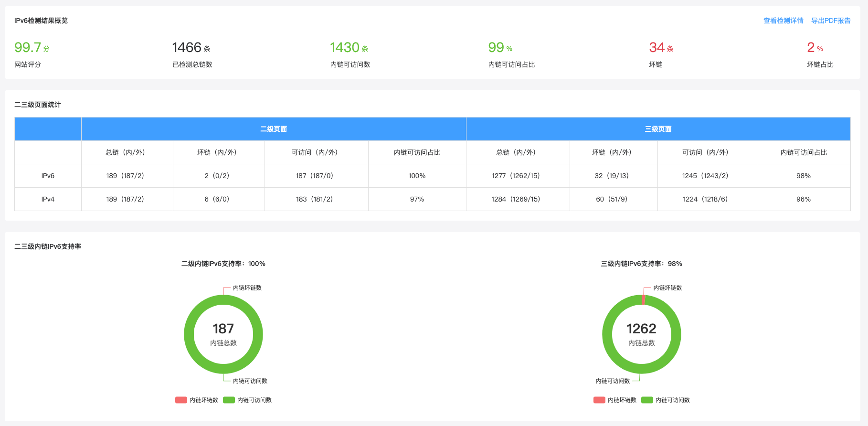868x426 pixels.
Task: Click the 1430 内链可访问数 figure
Action: click(345, 48)
